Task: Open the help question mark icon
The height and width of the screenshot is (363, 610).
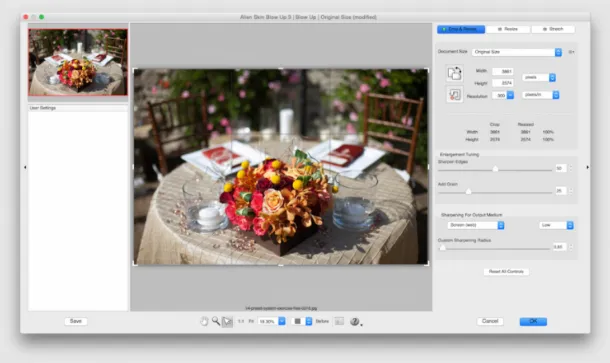Action: [354, 321]
